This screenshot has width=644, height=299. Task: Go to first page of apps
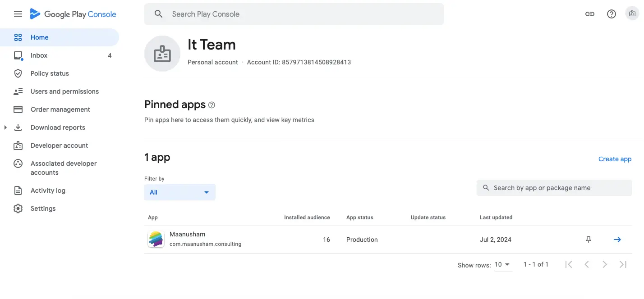coord(569,264)
